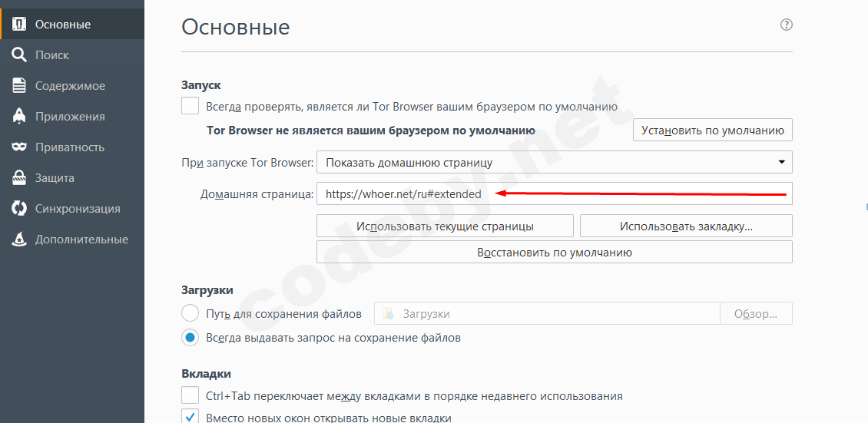Open the При запуске Tor Browser dropdown

(554, 162)
